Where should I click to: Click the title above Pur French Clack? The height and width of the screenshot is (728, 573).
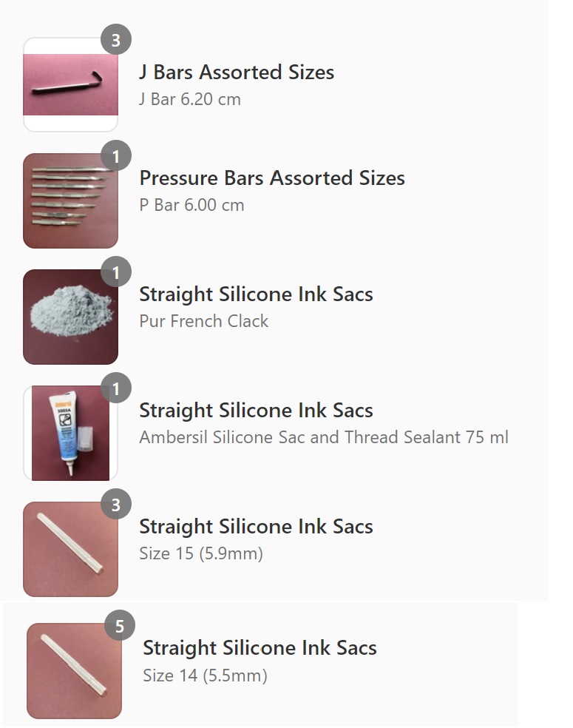click(256, 294)
